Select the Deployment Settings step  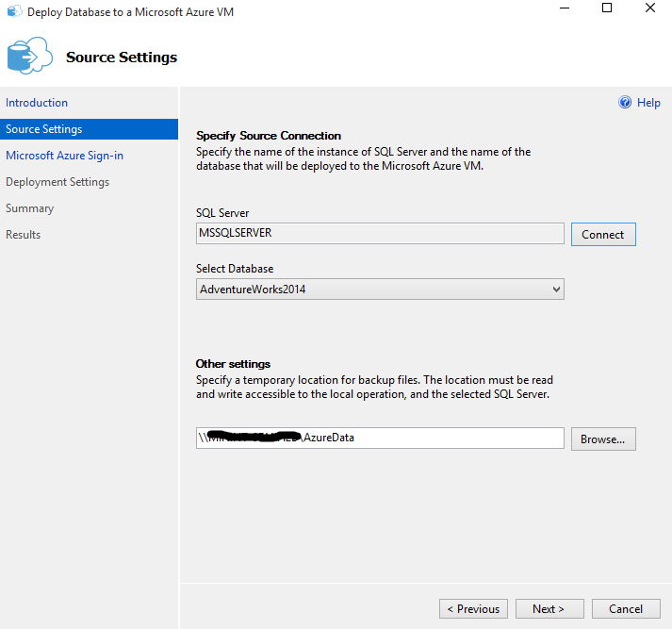[57, 182]
